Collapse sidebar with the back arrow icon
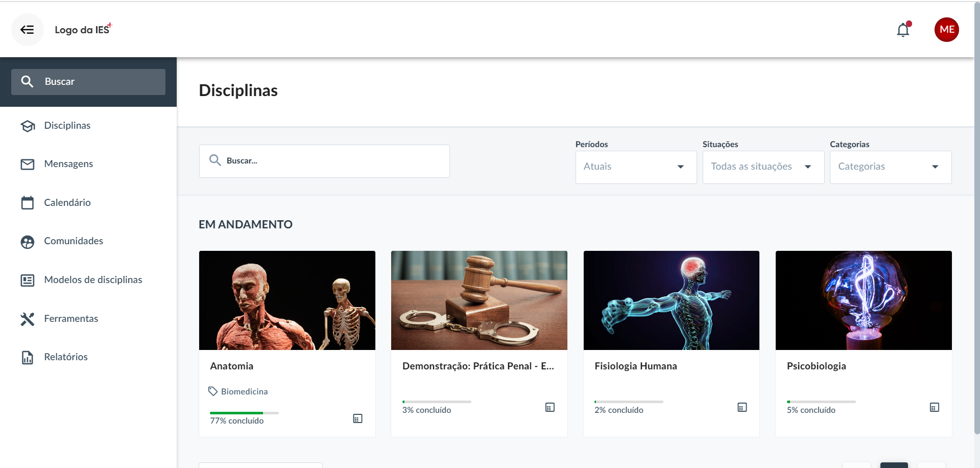 (x=27, y=30)
